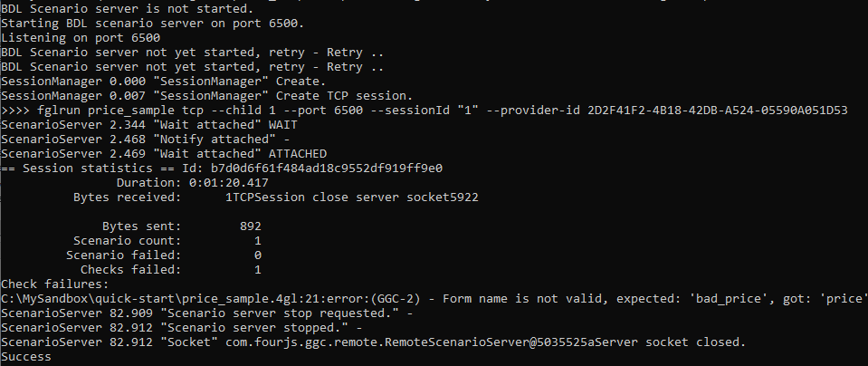This screenshot has width=868, height=366.
Task: Click the 'Checks failed:' label
Action: pos(130,269)
